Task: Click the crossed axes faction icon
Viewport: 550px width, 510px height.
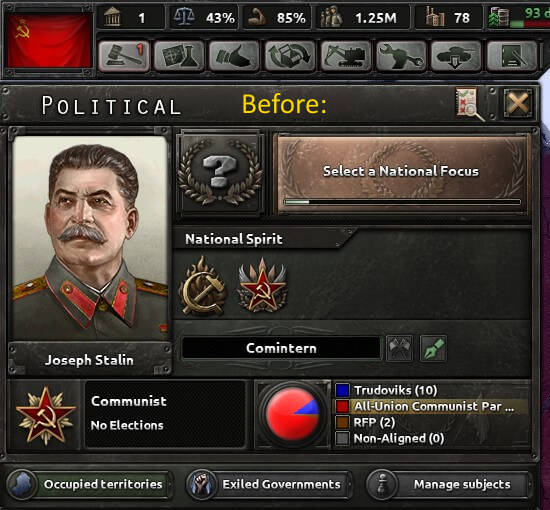Action: pyautogui.click(x=400, y=349)
